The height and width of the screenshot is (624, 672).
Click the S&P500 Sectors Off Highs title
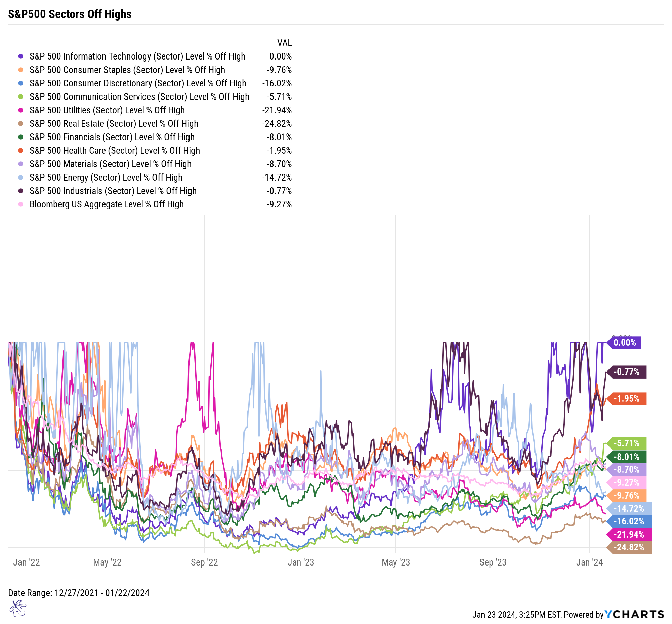tap(70, 14)
